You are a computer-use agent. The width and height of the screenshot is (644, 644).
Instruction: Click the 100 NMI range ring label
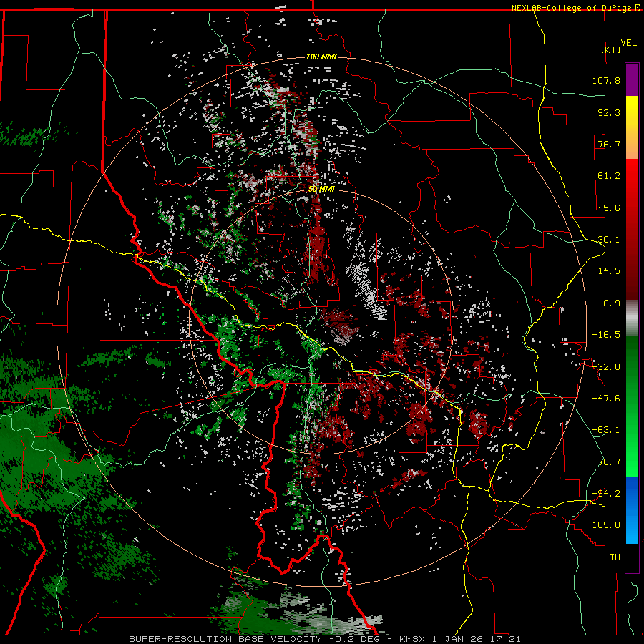pyautogui.click(x=321, y=57)
